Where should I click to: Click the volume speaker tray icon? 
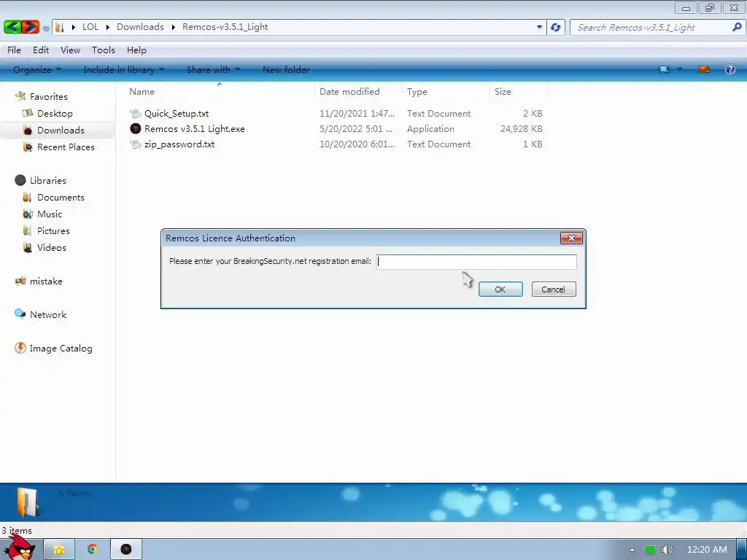pyautogui.click(x=667, y=550)
